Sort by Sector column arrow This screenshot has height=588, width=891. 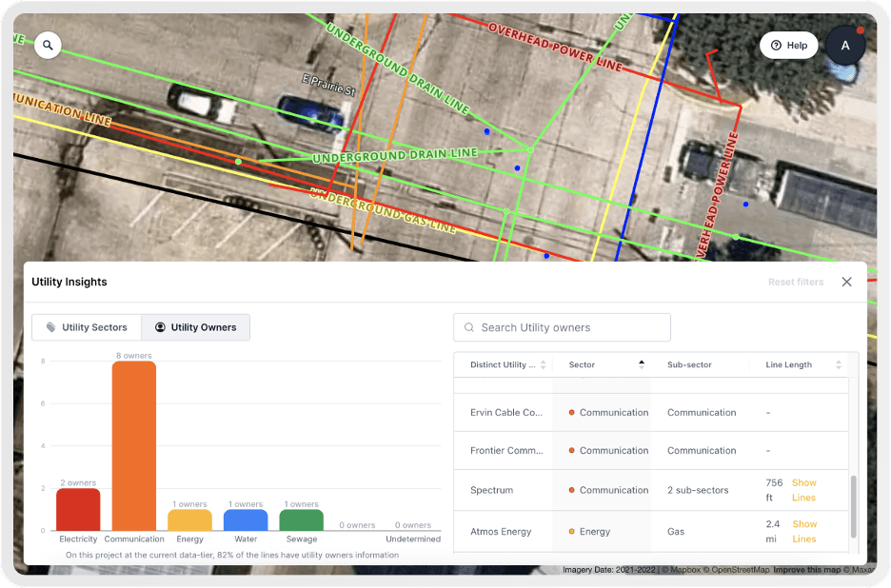pyautogui.click(x=641, y=364)
